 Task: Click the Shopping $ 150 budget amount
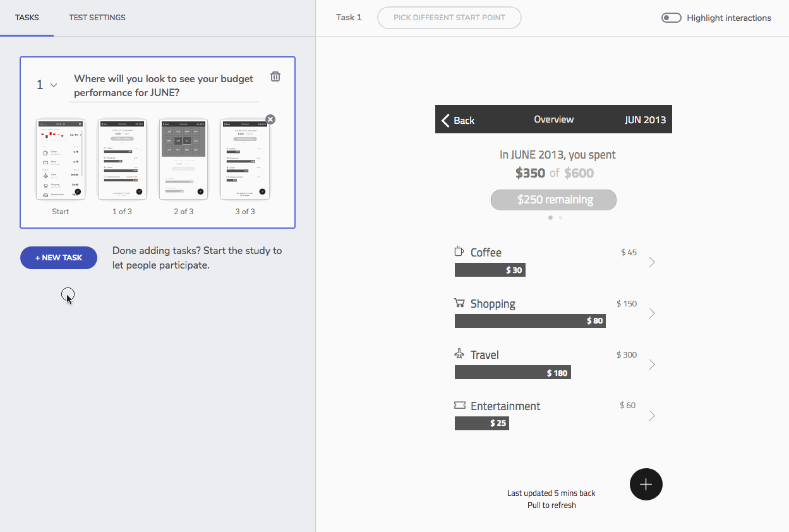click(627, 303)
